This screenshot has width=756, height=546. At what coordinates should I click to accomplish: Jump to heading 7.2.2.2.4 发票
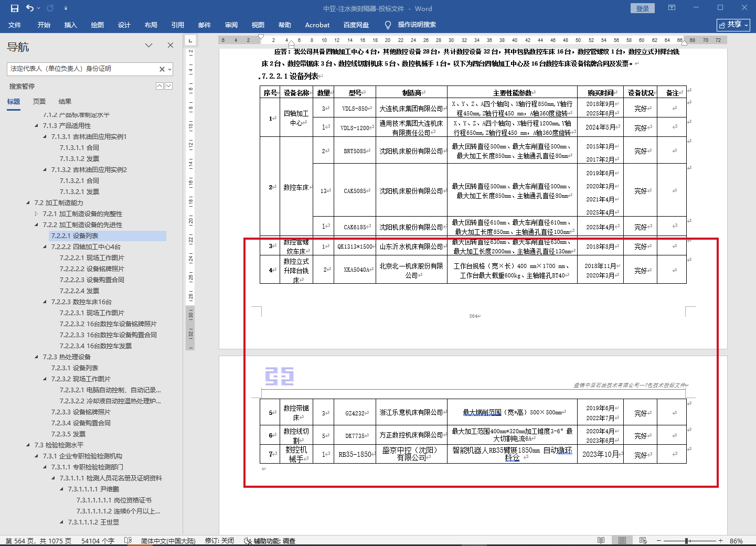[x=79, y=291]
